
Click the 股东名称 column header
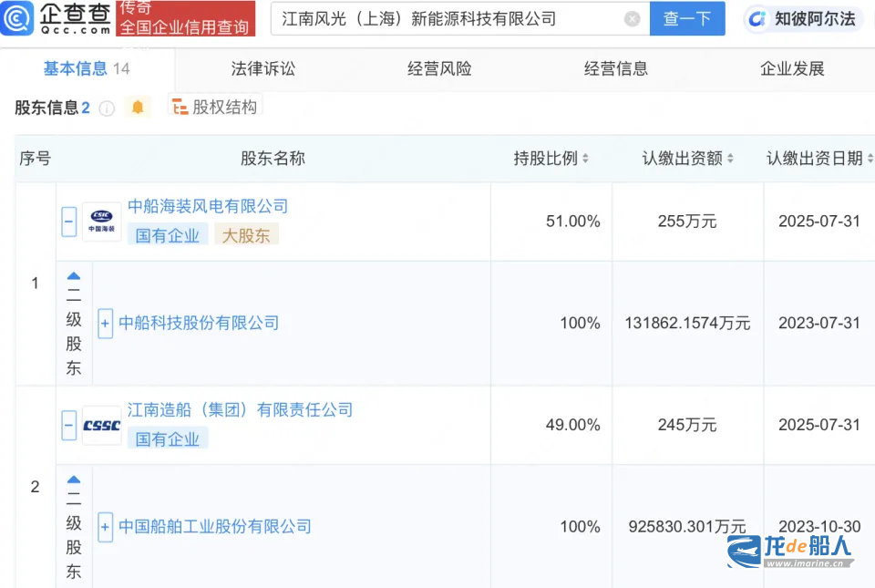tap(273, 159)
